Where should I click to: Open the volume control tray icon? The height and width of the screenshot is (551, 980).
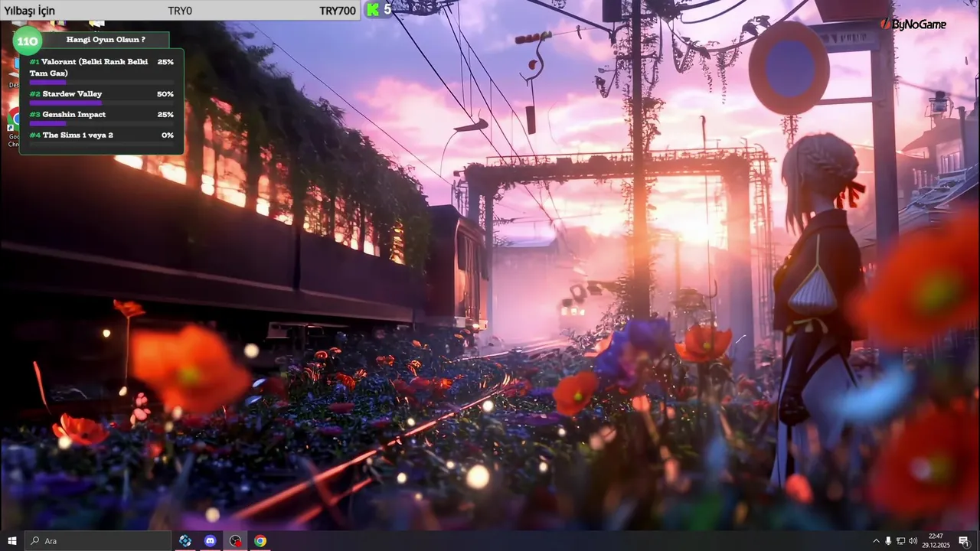[x=913, y=541]
